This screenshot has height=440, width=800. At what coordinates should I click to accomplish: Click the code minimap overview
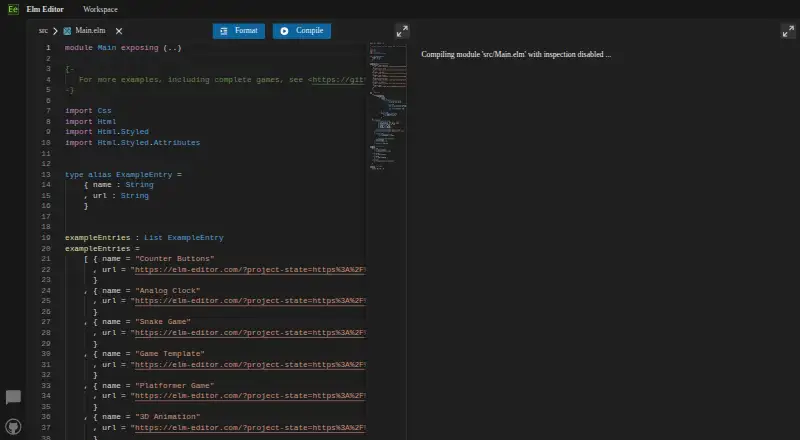(388, 106)
